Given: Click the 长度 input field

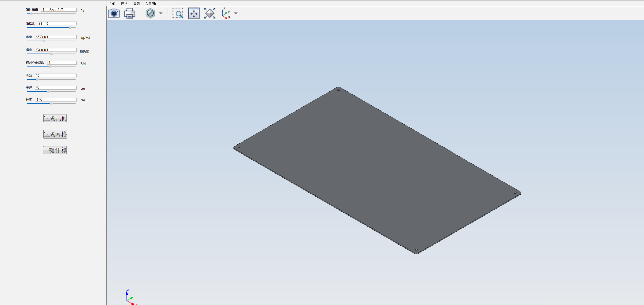Looking at the screenshot, I should [56, 99].
